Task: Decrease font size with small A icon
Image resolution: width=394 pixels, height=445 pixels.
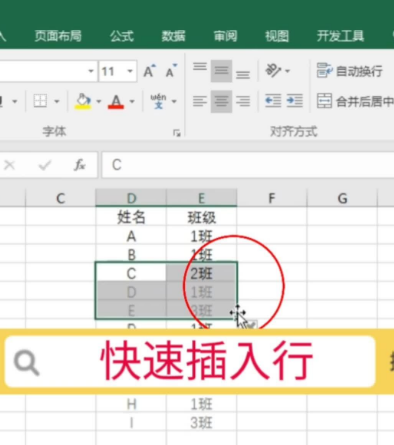Action: tap(171, 71)
